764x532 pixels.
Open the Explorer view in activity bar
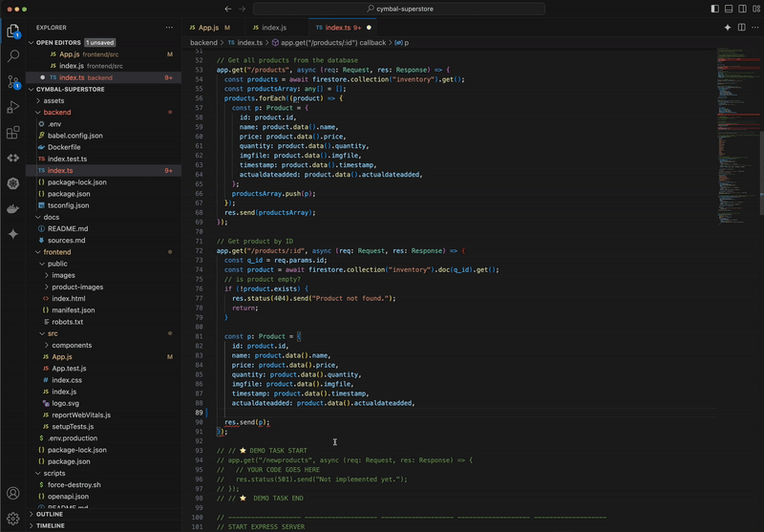coord(13,32)
